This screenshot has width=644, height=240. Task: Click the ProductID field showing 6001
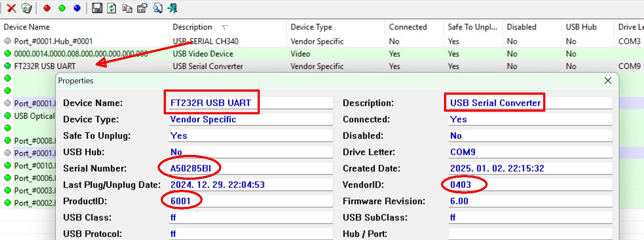(x=251, y=202)
